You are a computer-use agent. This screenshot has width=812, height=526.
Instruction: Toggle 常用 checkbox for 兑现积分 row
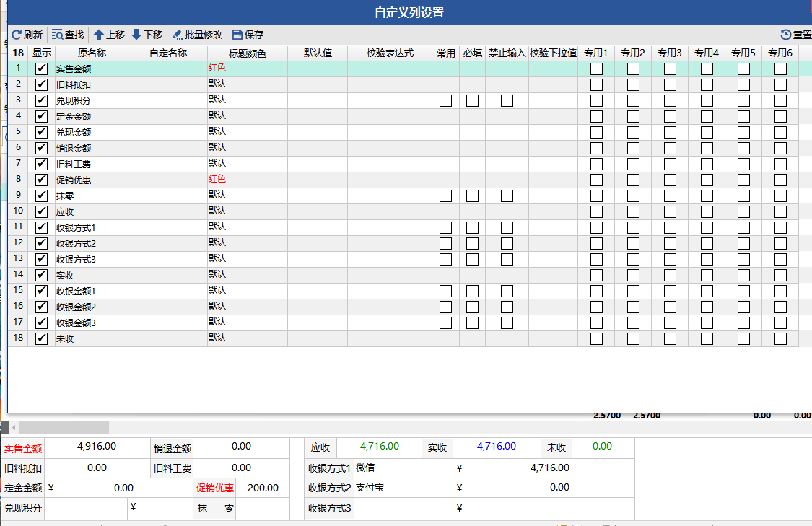(x=445, y=100)
